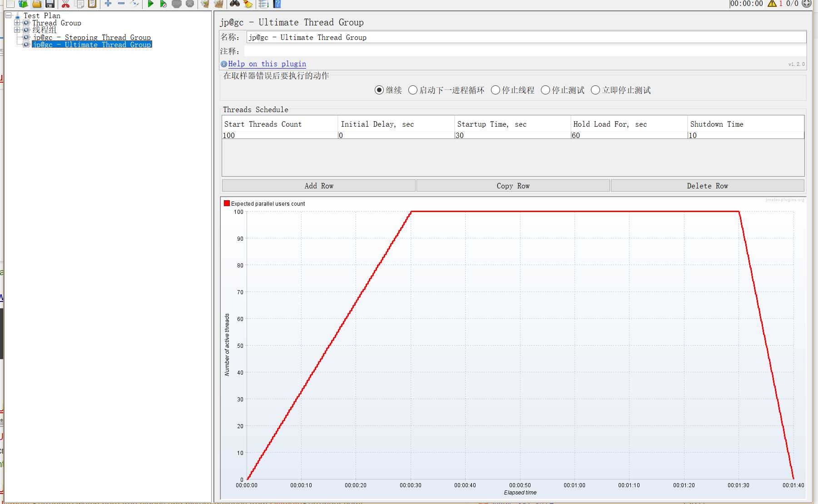Click the Toggle element icon in toolbar

pos(134,4)
